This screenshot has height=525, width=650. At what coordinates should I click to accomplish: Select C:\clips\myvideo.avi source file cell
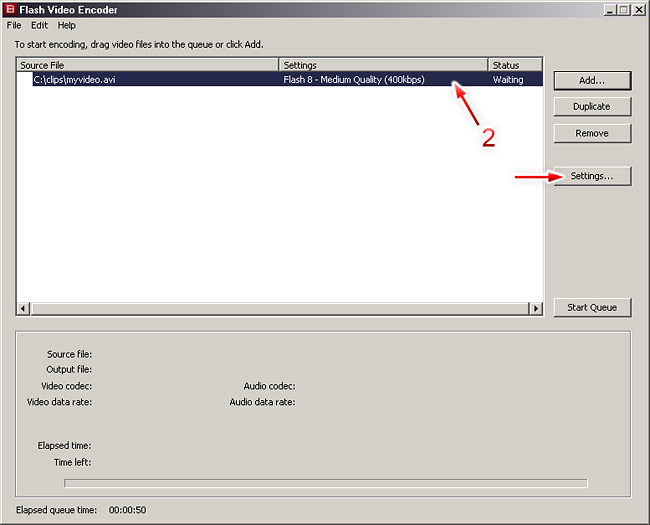coord(156,79)
